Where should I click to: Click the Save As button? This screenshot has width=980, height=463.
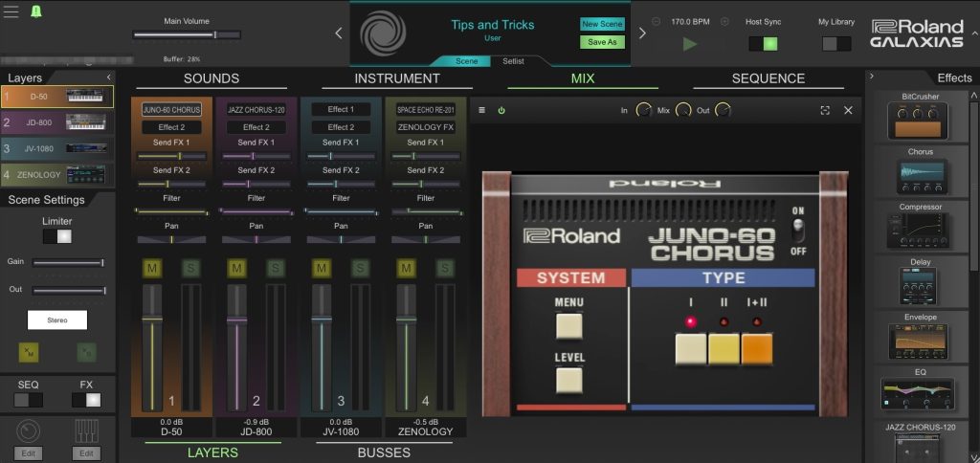[603, 42]
